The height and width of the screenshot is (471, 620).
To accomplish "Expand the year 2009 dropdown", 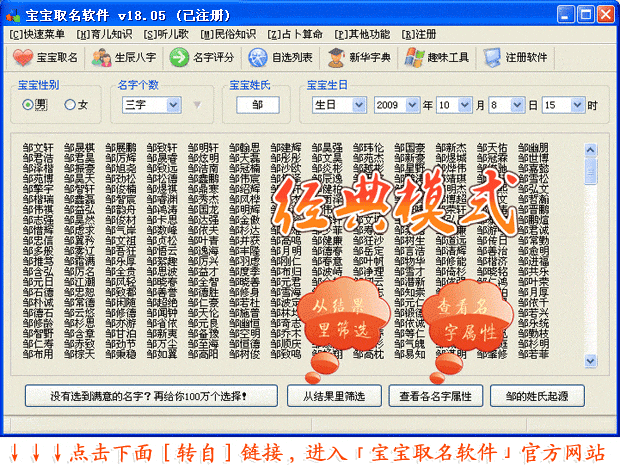I will [412, 105].
